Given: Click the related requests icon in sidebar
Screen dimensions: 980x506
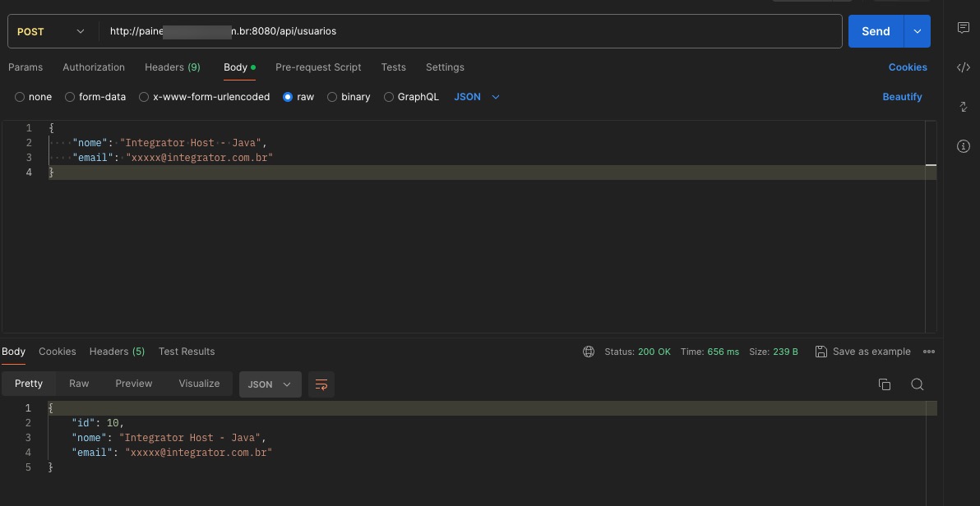Looking at the screenshot, I should coord(964,107).
